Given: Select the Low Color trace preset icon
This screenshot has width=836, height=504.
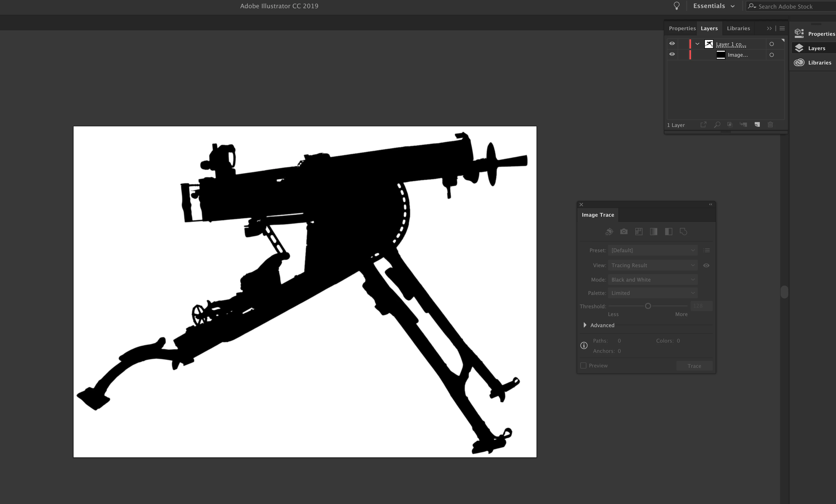Looking at the screenshot, I should (639, 232).
